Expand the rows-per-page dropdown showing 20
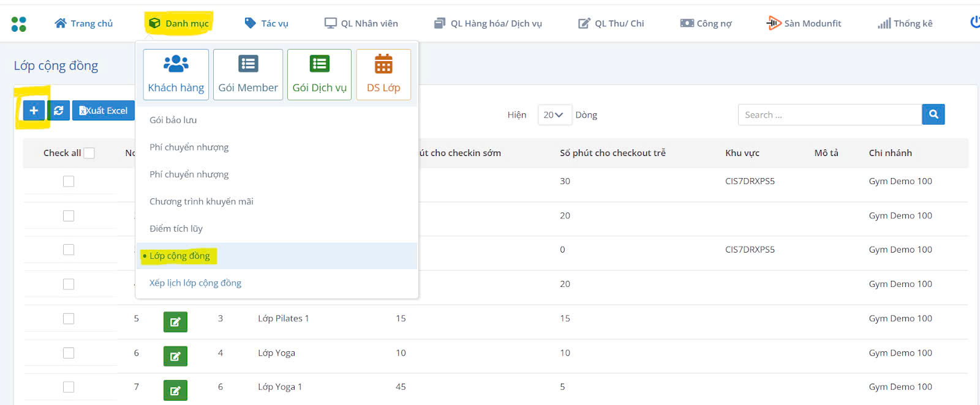Screen dimensions: 980x405 pyautogui.click(x=554, y=115)
